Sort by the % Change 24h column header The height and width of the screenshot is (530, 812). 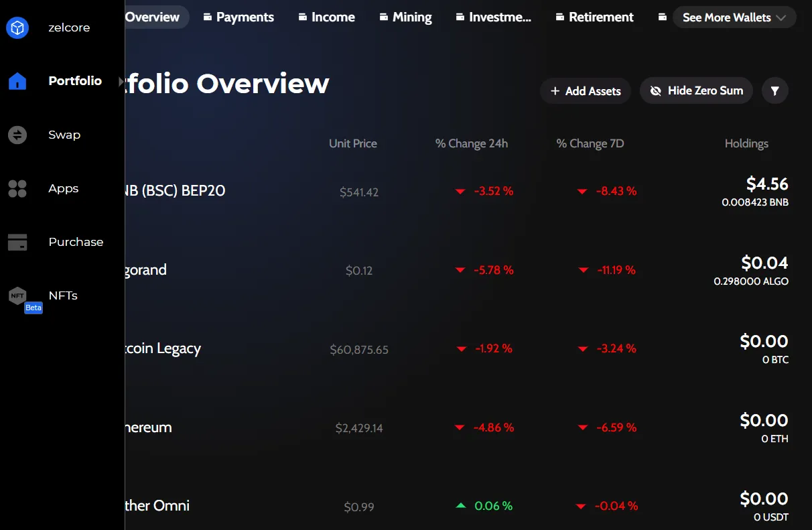click(472, 143)
